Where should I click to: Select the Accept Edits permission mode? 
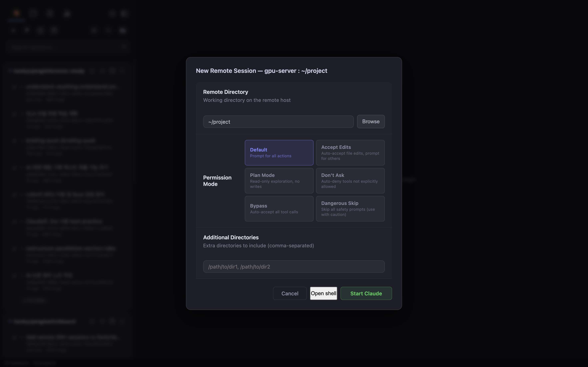click(350, 153)
